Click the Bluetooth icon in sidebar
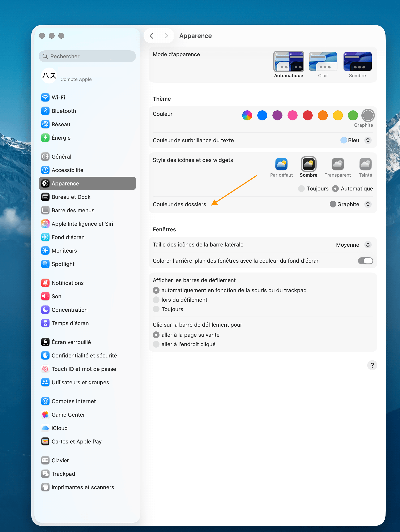The height and width of the screenshot is (532, 400). pyautogui.click(x=45, y=111)
